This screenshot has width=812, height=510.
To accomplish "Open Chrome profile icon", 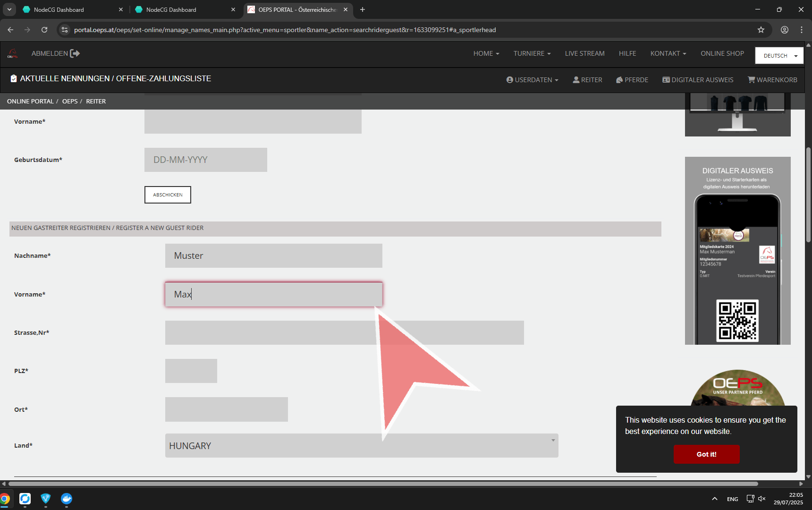I will [784, 30].
